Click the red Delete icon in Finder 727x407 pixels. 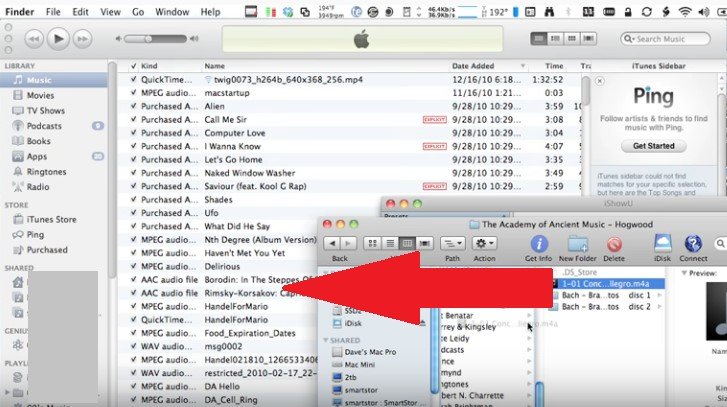pos(615,244)
